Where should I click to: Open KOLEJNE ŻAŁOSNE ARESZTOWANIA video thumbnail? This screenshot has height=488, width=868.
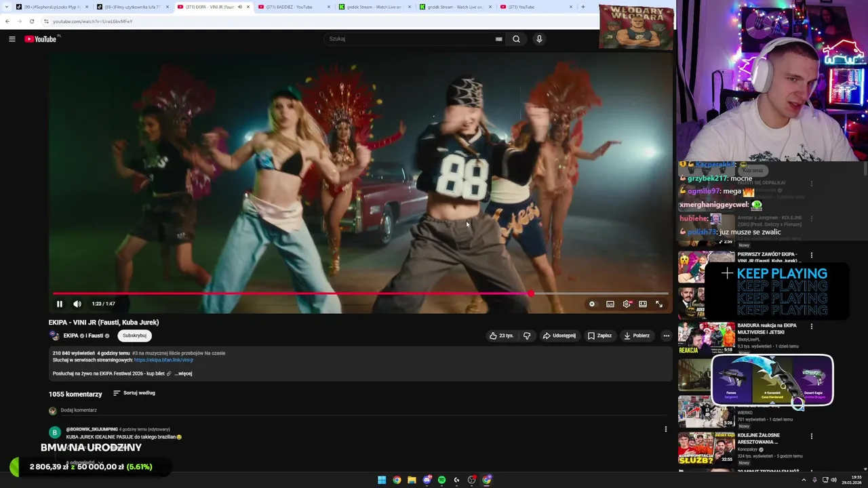[707, 447]
